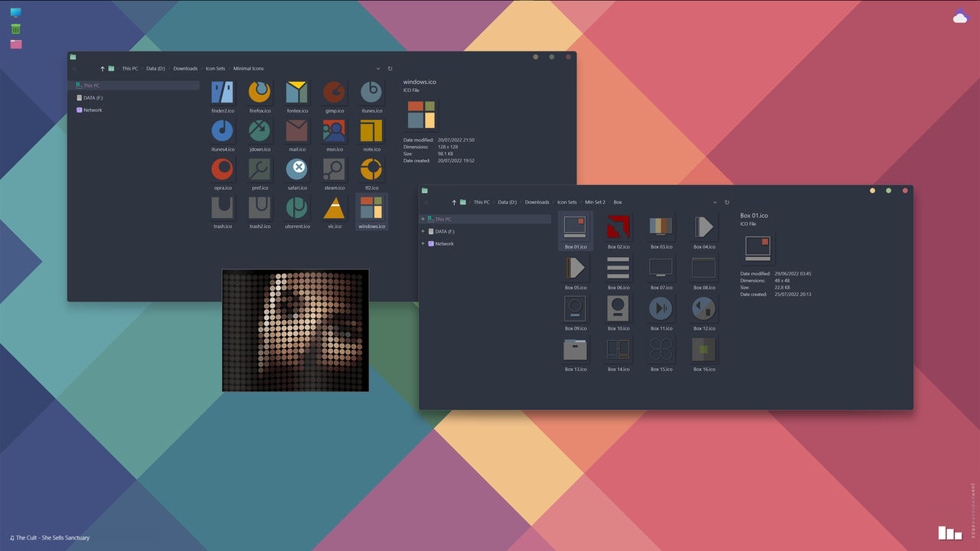The height and width of the screenshot is (551, 980).
Task: Open Icon Sets breadcrumb in Minimal Icons window
Action: 215,69
